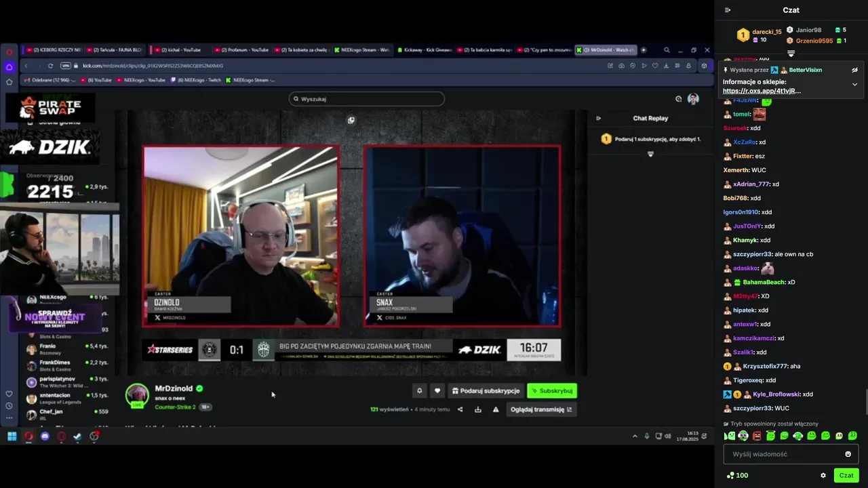Switch to the kichał - YouTube tab
Image resolution: width=868 pixels, height=488 pixels.
(x=181, y=49)
